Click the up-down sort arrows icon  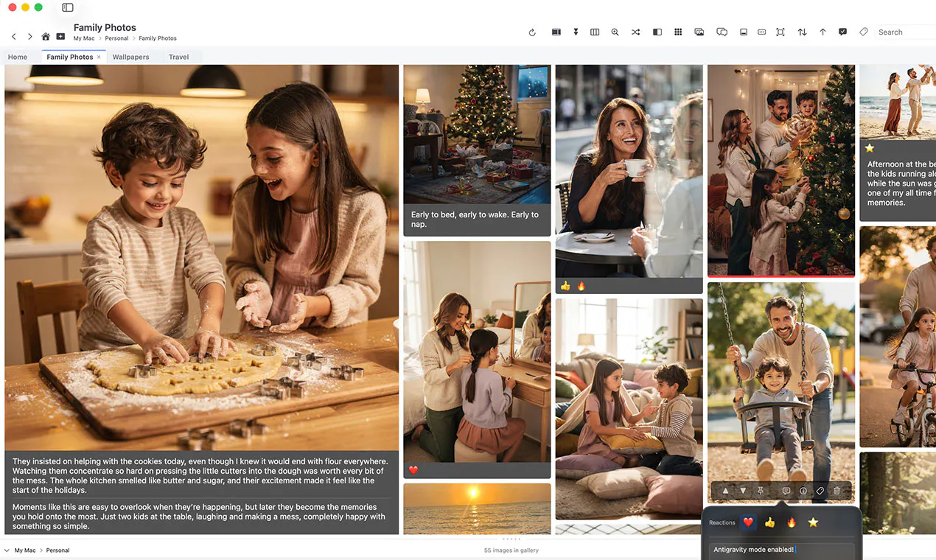click(x=802, y=32)
